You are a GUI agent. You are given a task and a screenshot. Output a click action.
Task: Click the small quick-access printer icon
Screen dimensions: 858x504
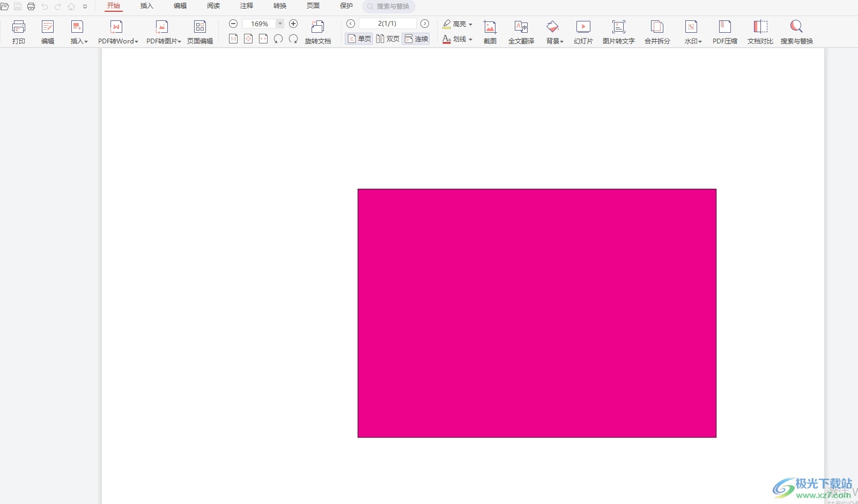pyautogui.click(x=31, y=6)
